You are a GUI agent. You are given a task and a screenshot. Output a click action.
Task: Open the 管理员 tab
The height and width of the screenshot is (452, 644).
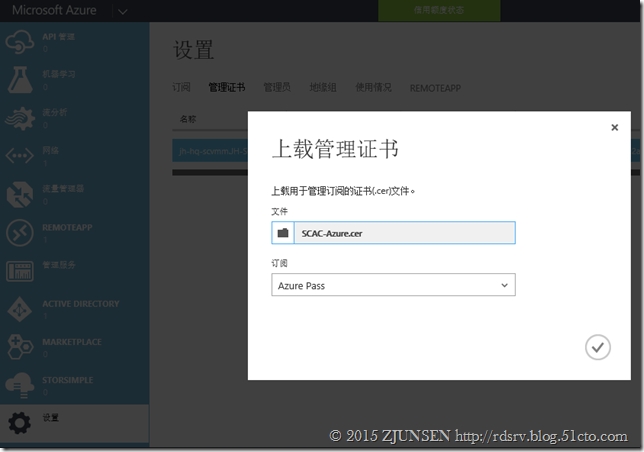click(x=277, y=87)
